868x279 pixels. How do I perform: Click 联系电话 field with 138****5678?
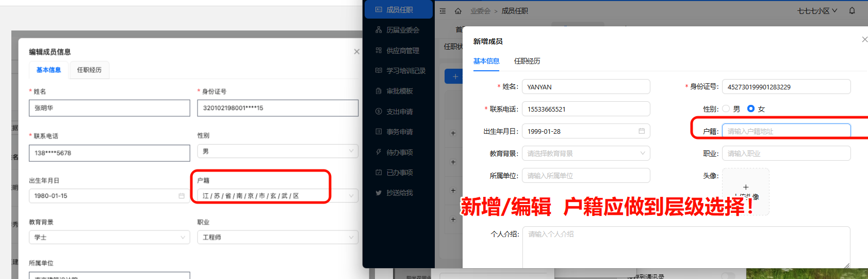109,153
